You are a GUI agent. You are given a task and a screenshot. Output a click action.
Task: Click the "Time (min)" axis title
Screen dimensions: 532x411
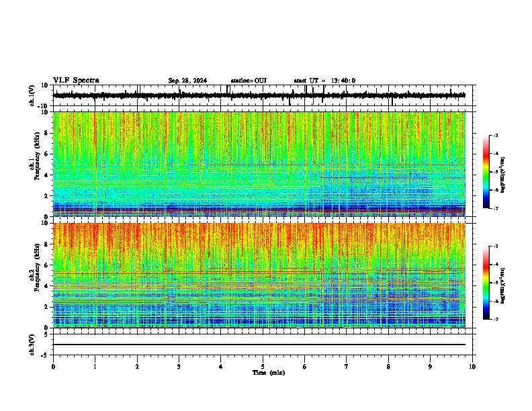coord(269,373)
